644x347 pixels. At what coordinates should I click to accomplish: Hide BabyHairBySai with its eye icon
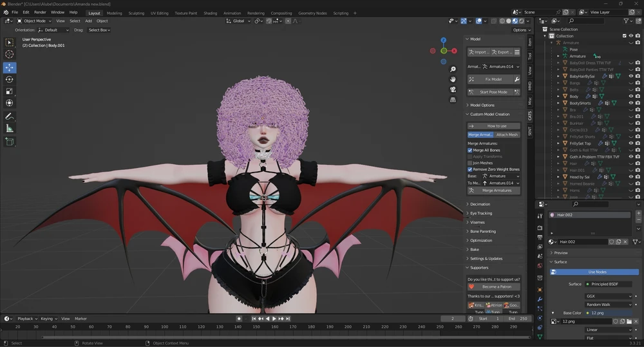coord(631,76)
